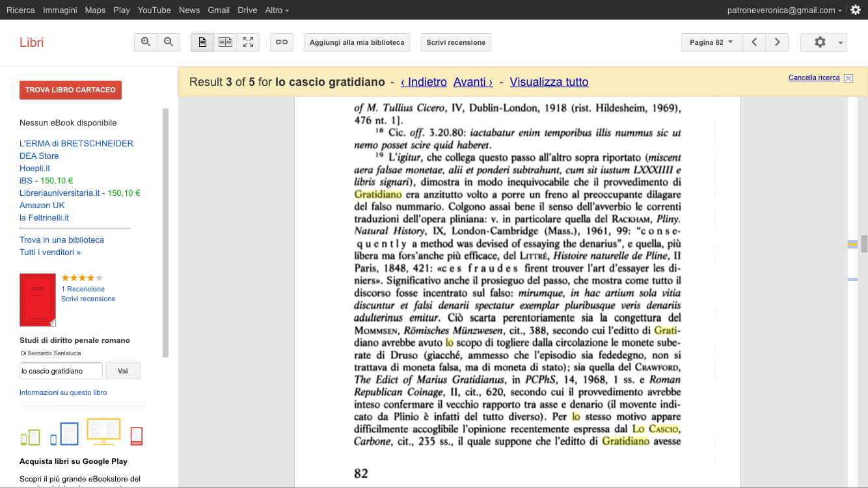Open Drive in the top bar
Screen dimensions: 868x488
click(247, 10)
